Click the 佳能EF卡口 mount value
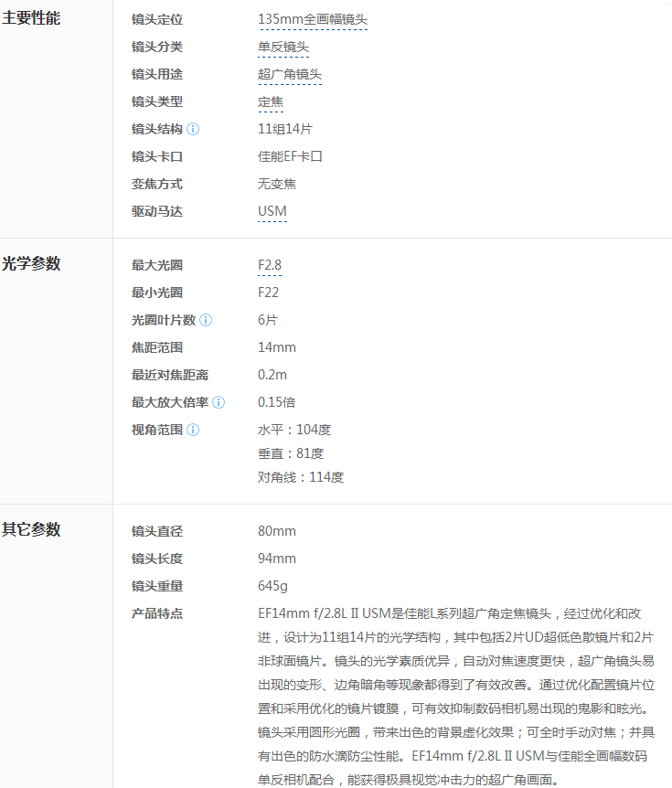This screenshot has width=672, height=788. 290,156
